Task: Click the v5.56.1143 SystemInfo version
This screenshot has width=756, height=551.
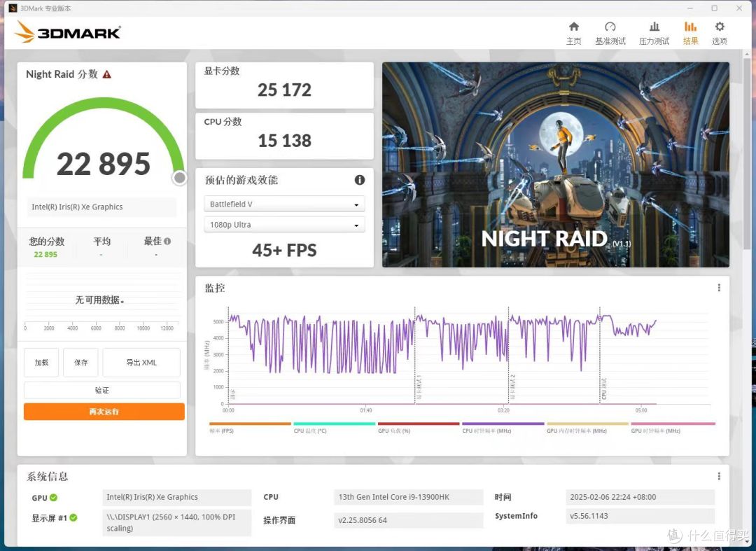Action: point(640,516)
